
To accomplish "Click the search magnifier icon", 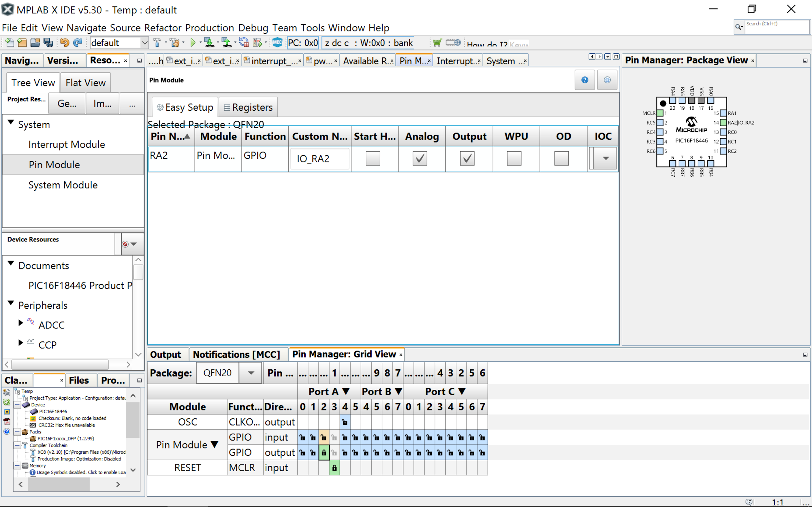I will click(x=738, y=27).
